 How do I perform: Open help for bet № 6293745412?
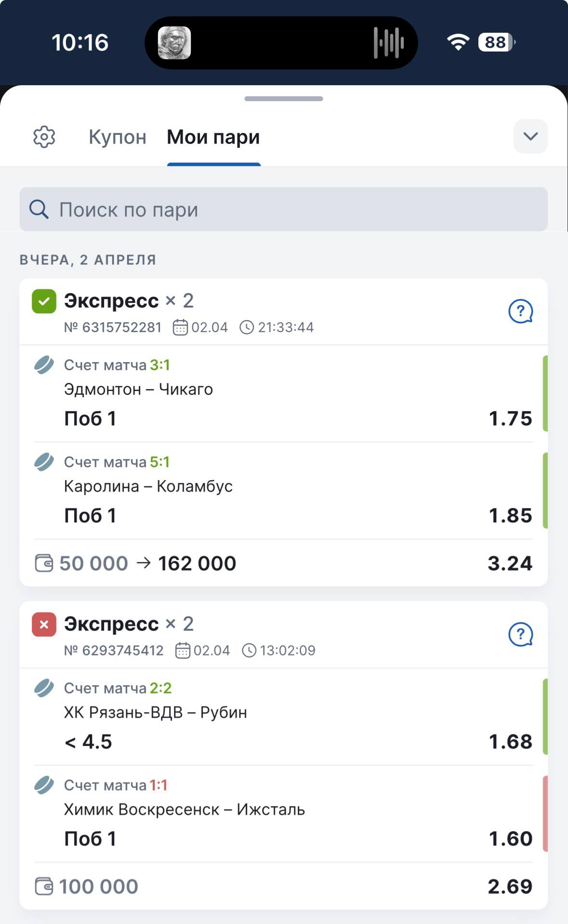point(521,635)
